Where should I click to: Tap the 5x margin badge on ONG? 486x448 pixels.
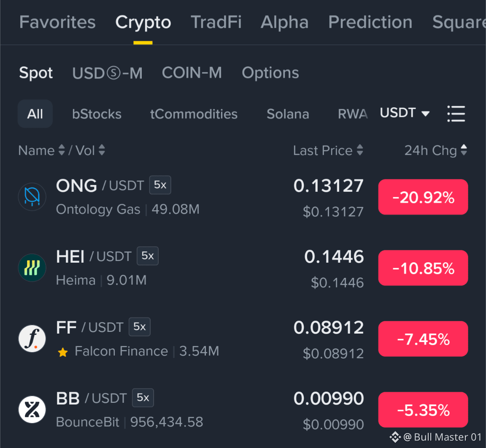pyautogui.click(x=160, y=185)
